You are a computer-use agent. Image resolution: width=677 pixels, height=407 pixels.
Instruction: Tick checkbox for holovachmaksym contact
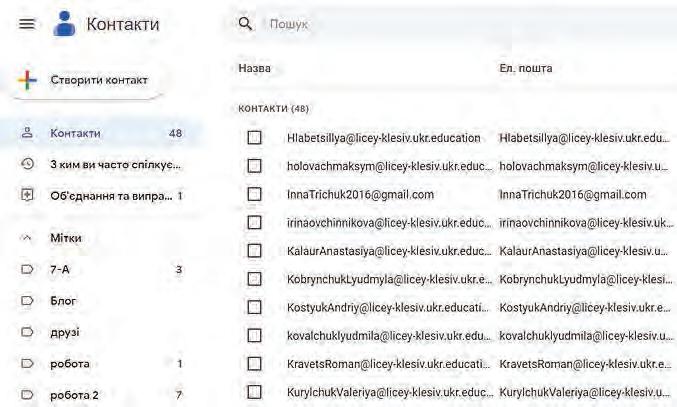[x=254, y=166]
